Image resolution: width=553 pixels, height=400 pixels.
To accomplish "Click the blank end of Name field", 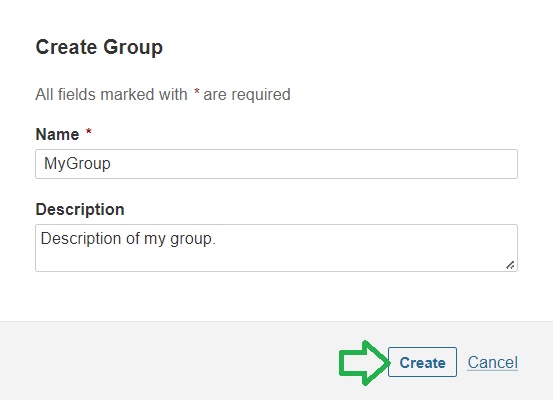I will tap(314, 164).
